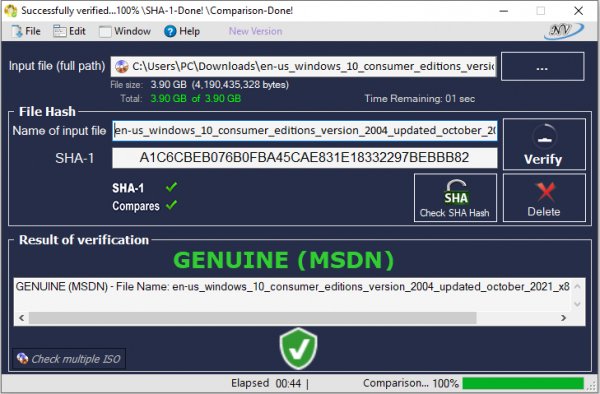Click the horizontal scrollbar right arrow

click(563, 318)
